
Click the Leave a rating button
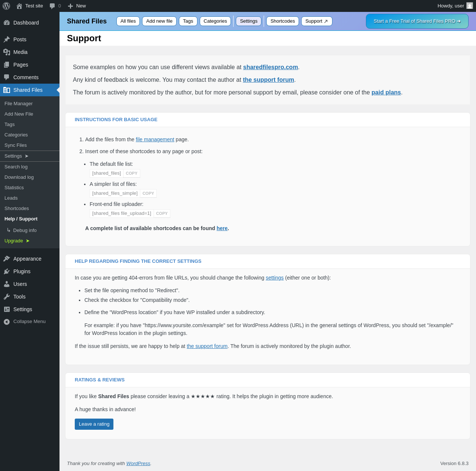coord(94,424)
